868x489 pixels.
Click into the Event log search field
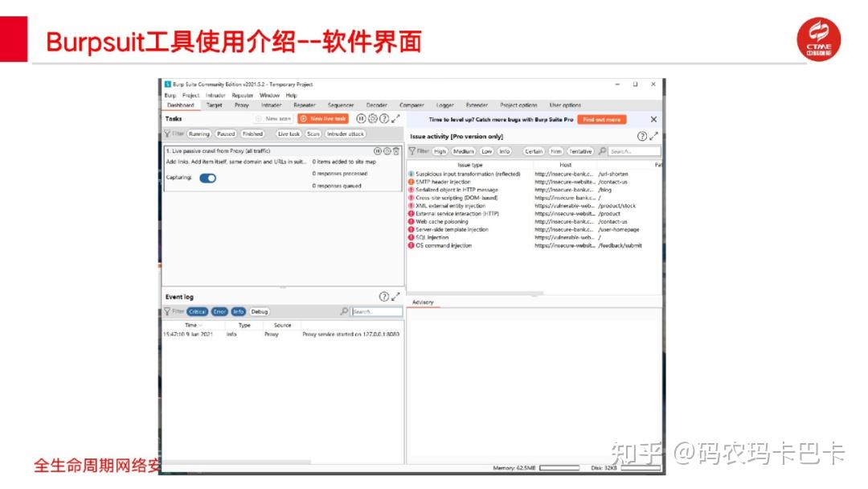tap(377, 311)
